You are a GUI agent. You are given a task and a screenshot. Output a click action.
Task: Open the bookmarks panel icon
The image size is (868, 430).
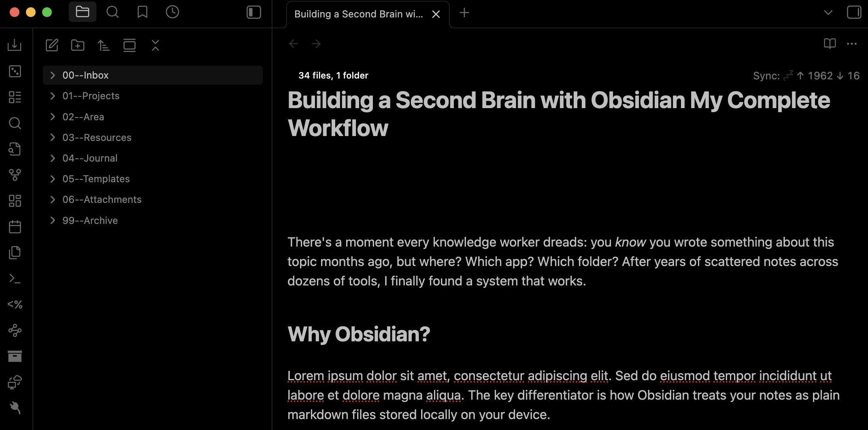[x=142, y=12]
